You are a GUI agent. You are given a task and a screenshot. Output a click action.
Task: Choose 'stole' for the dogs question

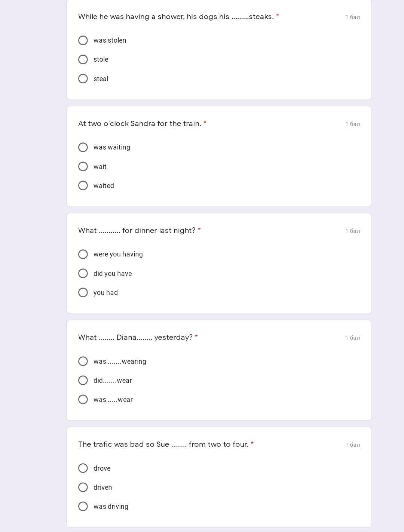click(83, 59)
